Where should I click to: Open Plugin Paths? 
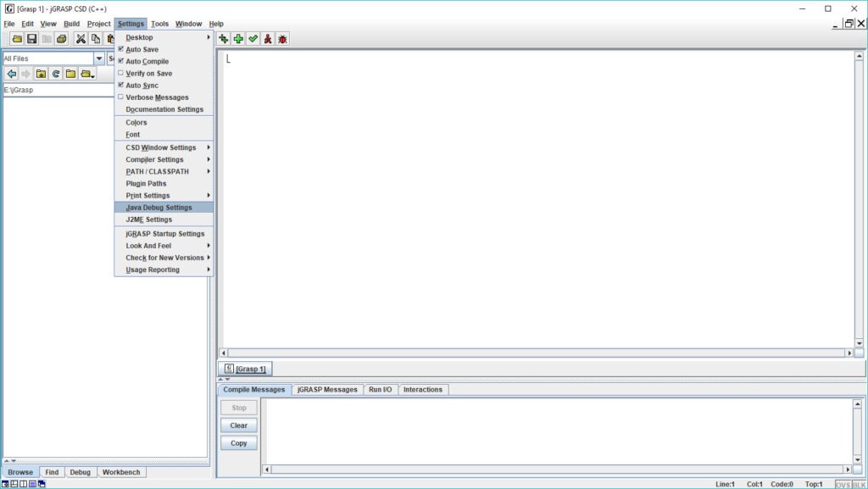point(164,184)
